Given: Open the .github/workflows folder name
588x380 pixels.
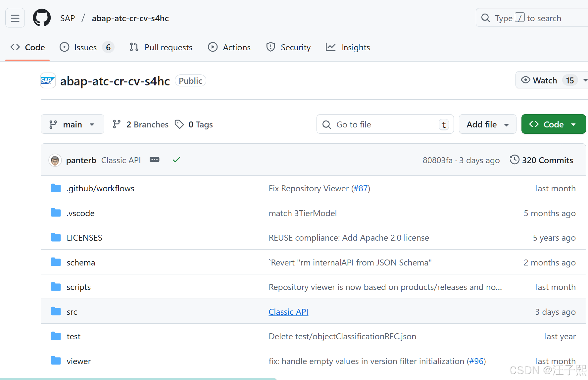Looking at the screenshot, I should tap(100, 188).
